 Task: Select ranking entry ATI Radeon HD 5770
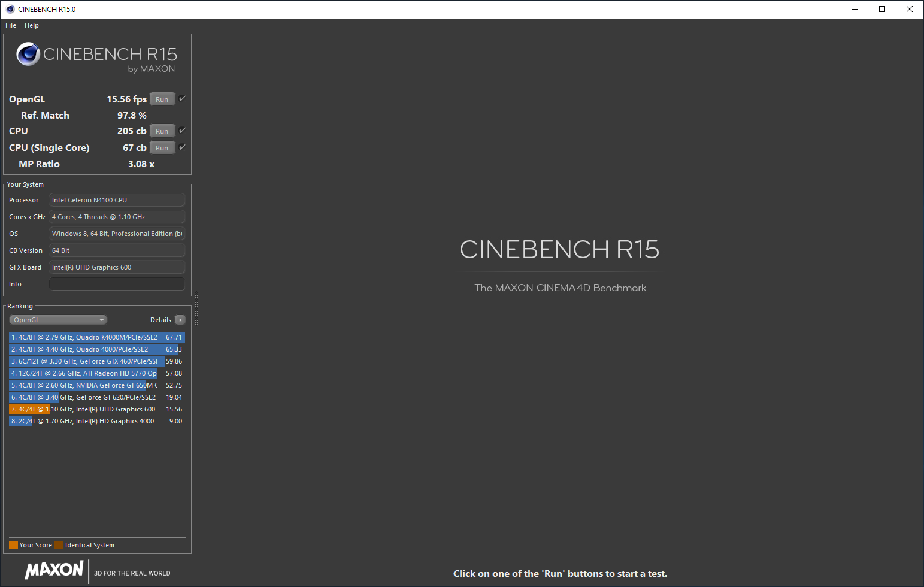click(97, 373)
